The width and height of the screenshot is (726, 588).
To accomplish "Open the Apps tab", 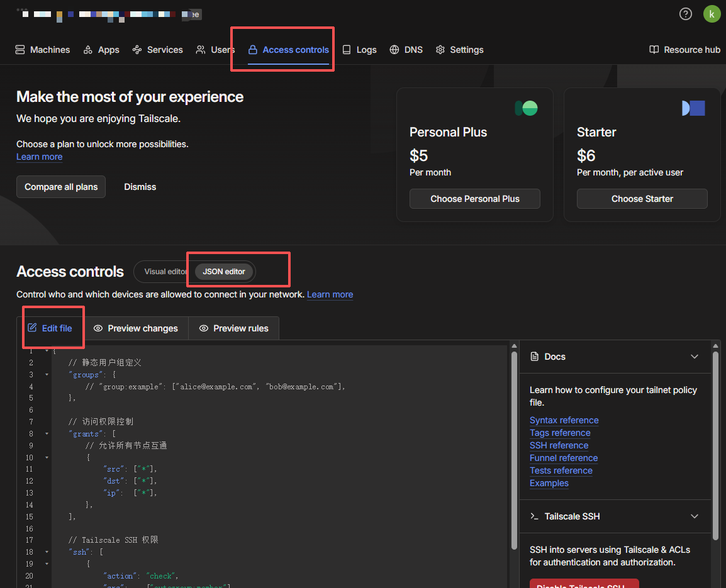I will pos(101,50).
